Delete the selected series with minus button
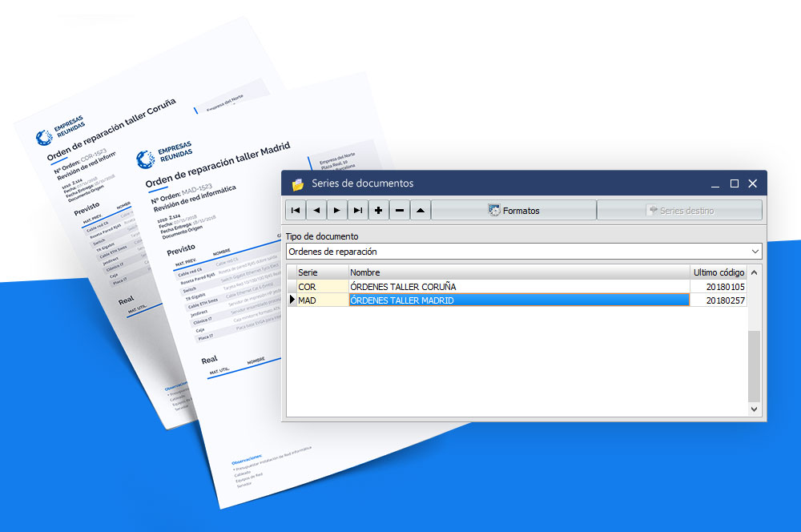The image size is (801, 532). (x=400, y=211)
